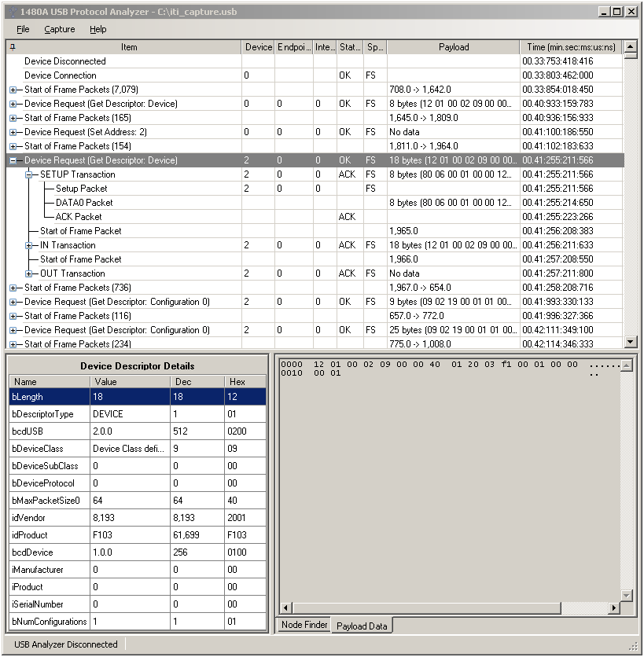
Task: Expand the OUT Transaction node
Action: click(29, 273)
